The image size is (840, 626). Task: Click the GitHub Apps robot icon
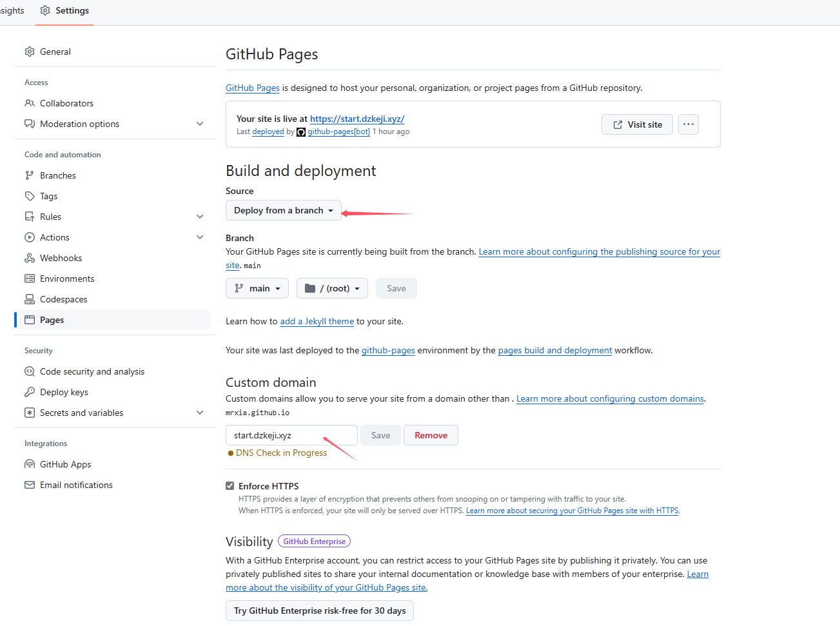coord(30,464)
